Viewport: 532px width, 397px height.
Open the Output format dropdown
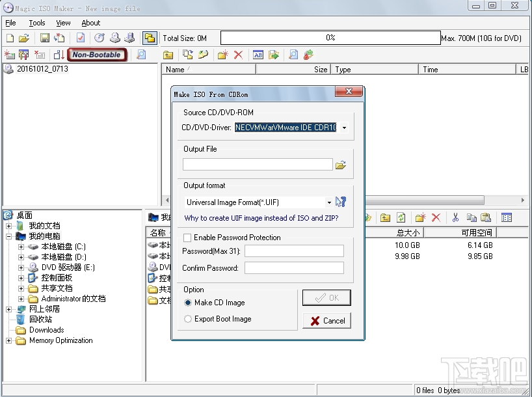pyautogui.click(x=329, y=202)
